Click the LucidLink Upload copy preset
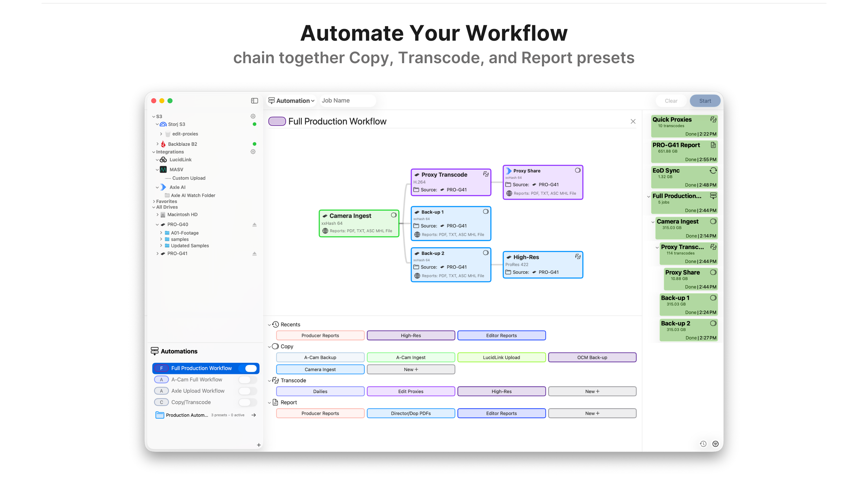868x488 pixels. (501, 357)
